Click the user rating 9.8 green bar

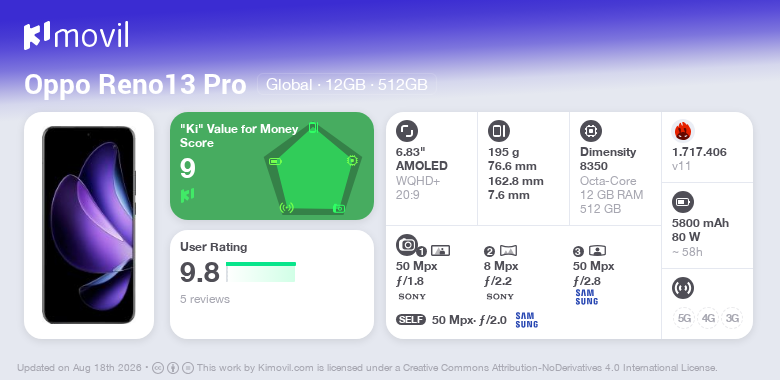(x=261, y=272)
